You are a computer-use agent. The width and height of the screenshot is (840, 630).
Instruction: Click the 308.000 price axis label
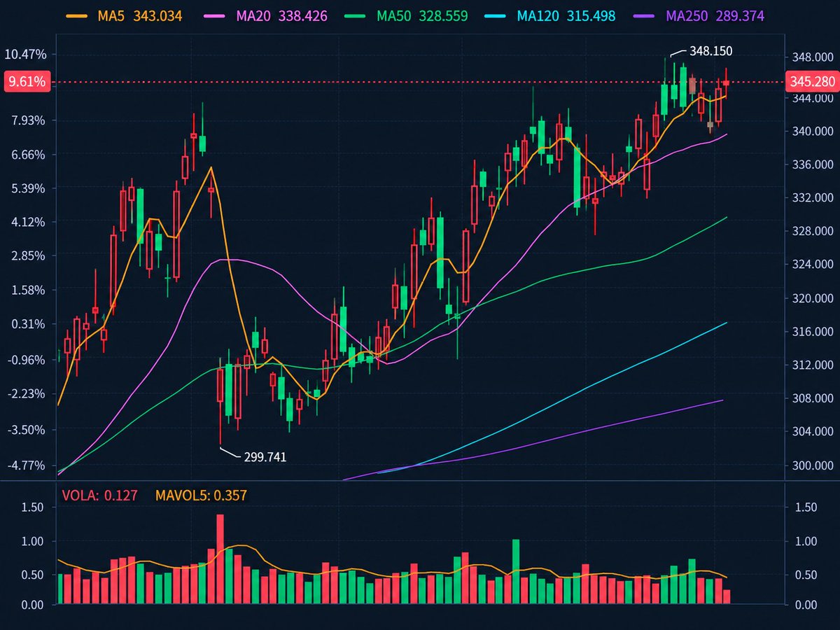click(x=813, y=398)
